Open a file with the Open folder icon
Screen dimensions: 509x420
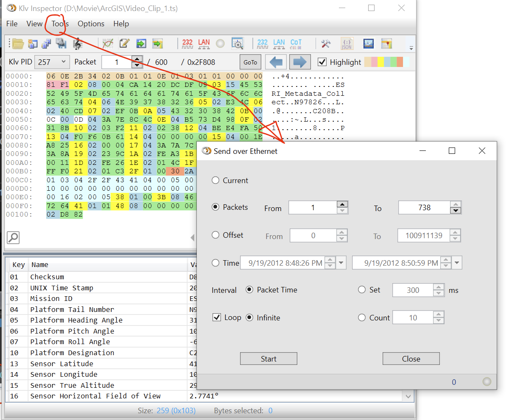coord(17,43)
